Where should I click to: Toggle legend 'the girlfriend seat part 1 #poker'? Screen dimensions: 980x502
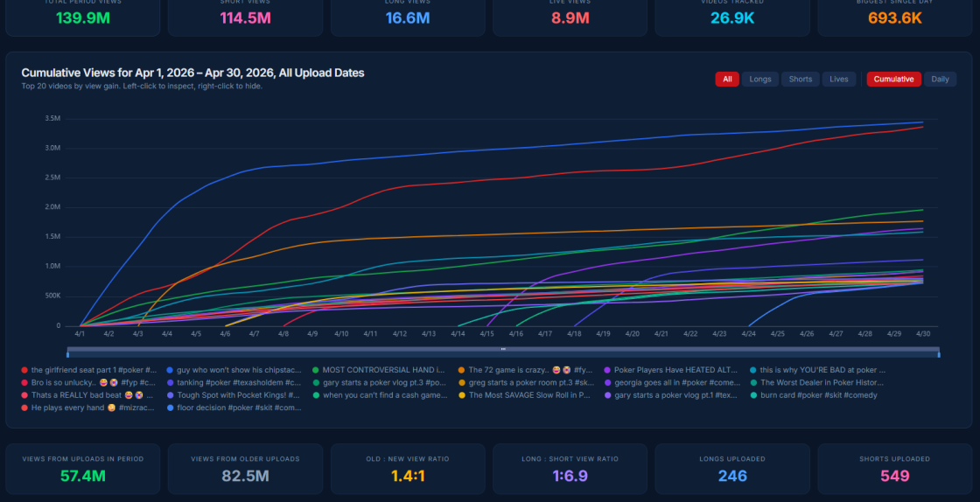(x=88, y=370)
